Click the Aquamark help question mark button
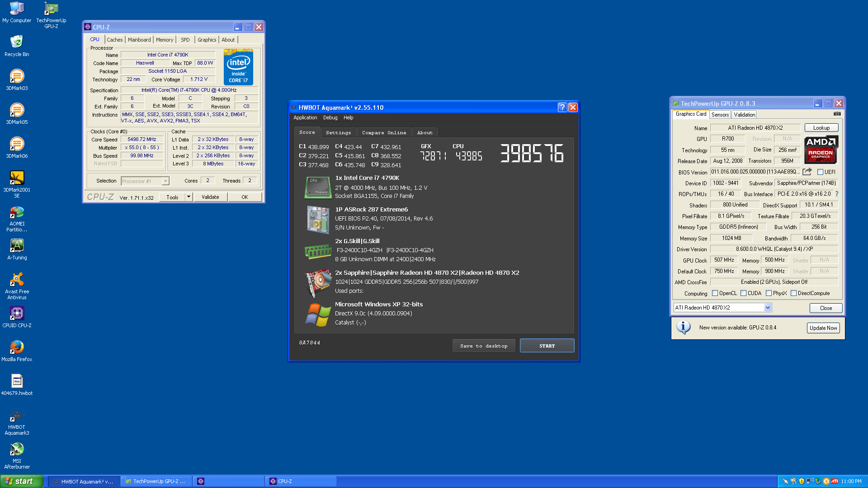868x488 pixels. (562, 107)
